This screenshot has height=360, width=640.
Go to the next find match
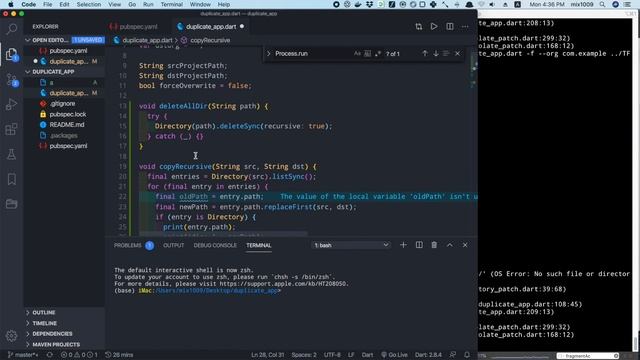436,53
